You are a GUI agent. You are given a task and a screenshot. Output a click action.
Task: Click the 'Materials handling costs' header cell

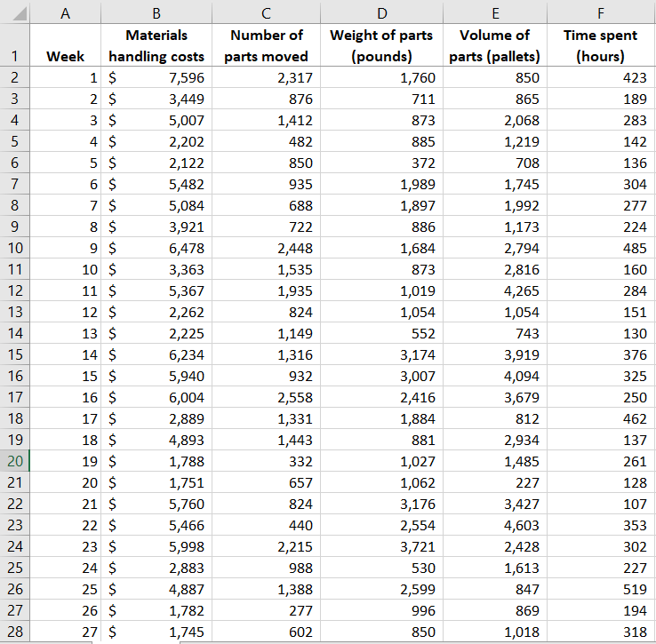pos(156,45)
